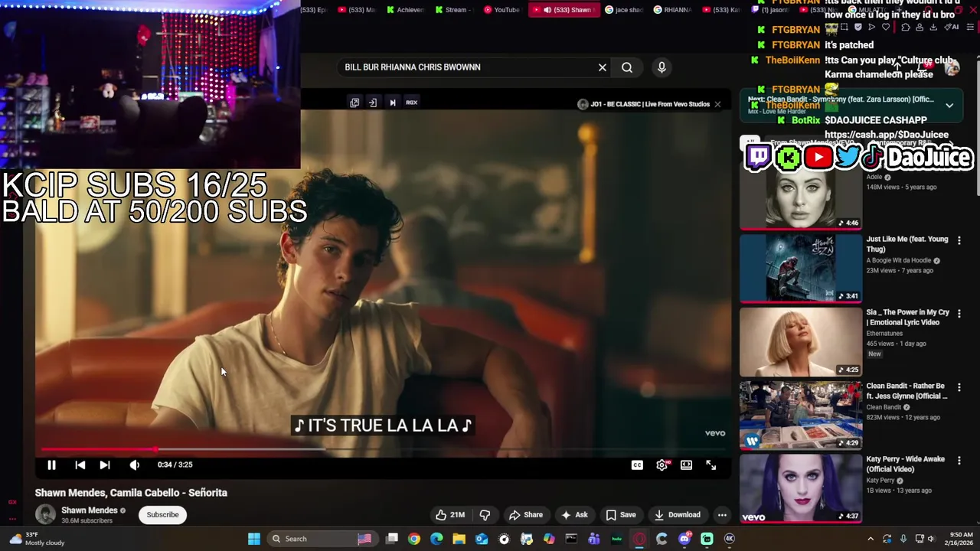Viewport: 980px width, 551px height.
Task: Open Sia The Power in My Cry title
Action: point(907,318)
